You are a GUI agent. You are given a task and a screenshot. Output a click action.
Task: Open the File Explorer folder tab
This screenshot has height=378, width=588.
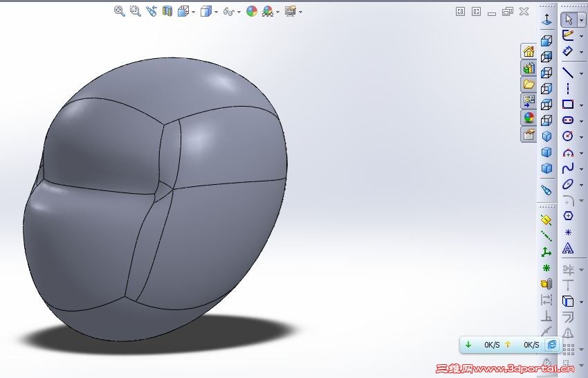pyautogui.click(x=529, y=84)
